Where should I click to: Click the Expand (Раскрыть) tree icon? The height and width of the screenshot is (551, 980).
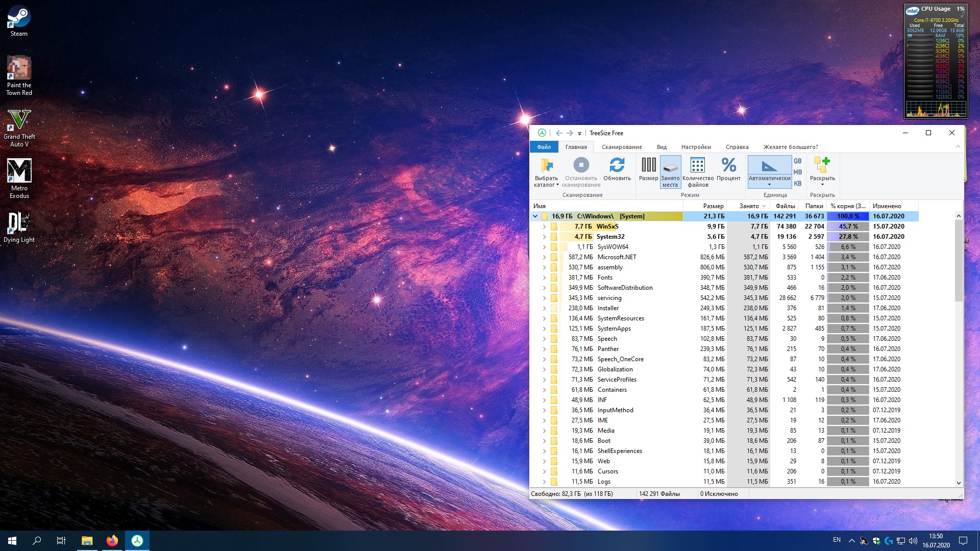(x=822, y=166)
